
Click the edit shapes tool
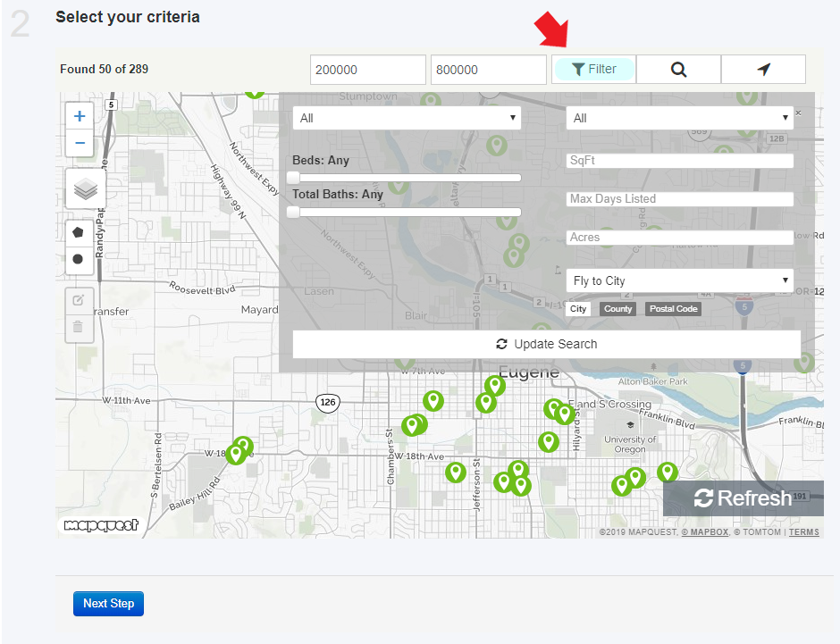tap(79, 300)
